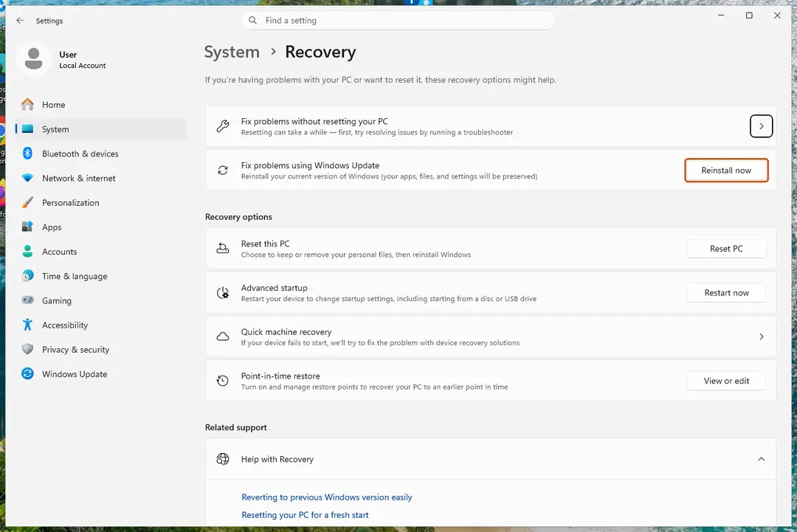
Task: Click the System monitor icon in sidebar
Action: pos(27,129)
